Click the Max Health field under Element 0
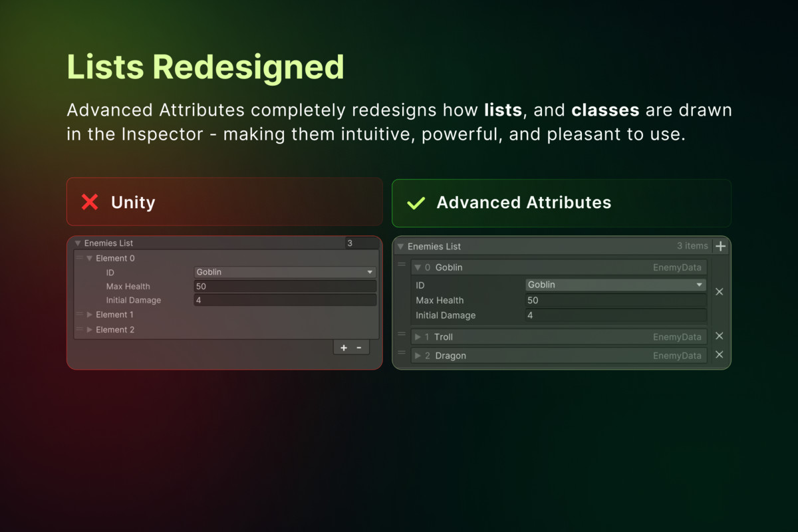The width and height of the screenshot is (798, 532). [x=285, y=287]
